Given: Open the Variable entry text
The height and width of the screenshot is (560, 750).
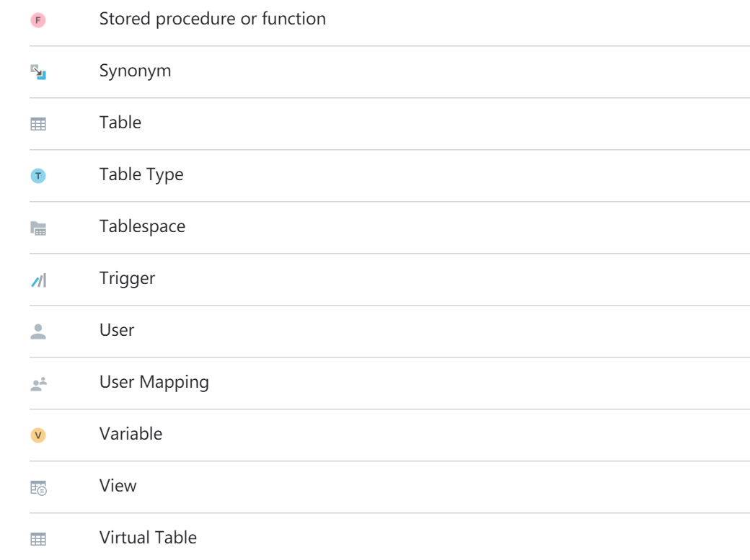Looking at the screenshot, I should pyautogui.click(x=131, y=434).
